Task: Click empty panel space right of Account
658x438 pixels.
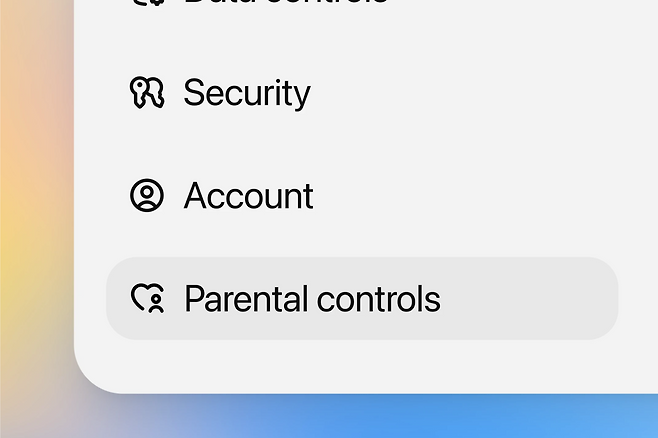Action: (x=480, y=196)
